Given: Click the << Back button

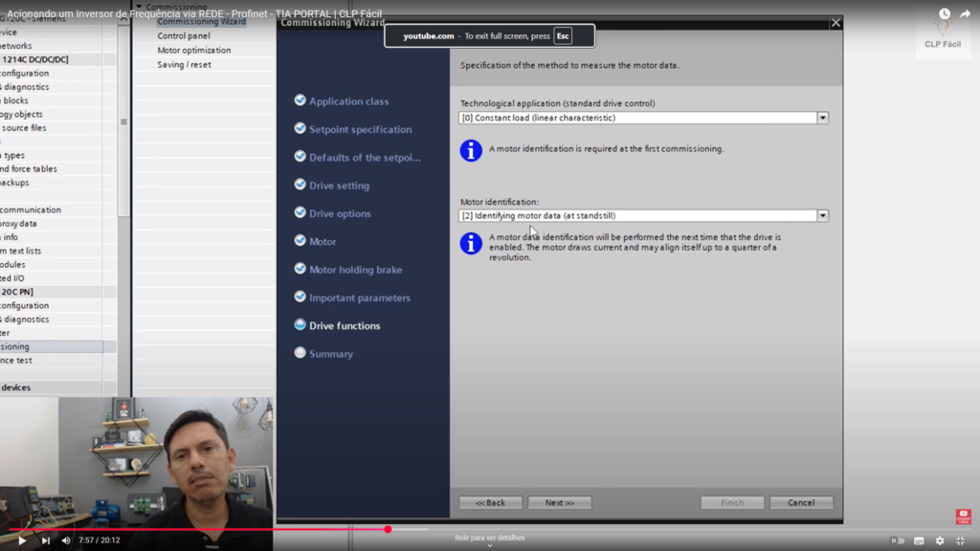Looking at the screenshot, I should 491,502.
